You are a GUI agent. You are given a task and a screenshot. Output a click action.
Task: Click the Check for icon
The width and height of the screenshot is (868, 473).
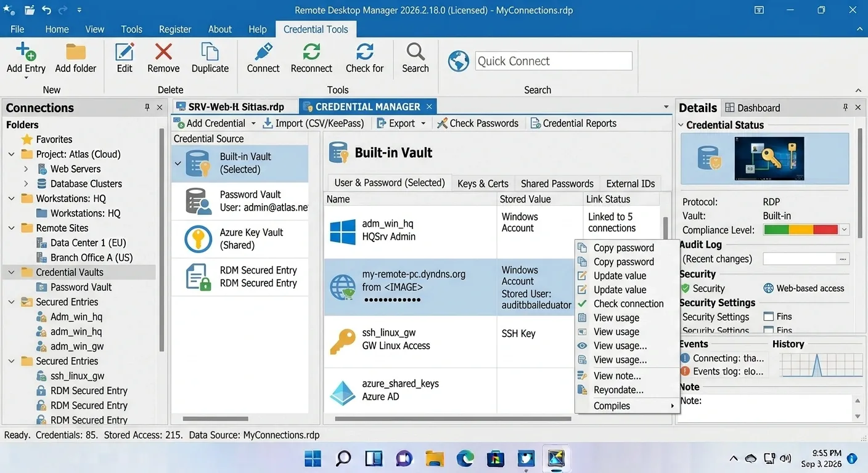[365, 52]
